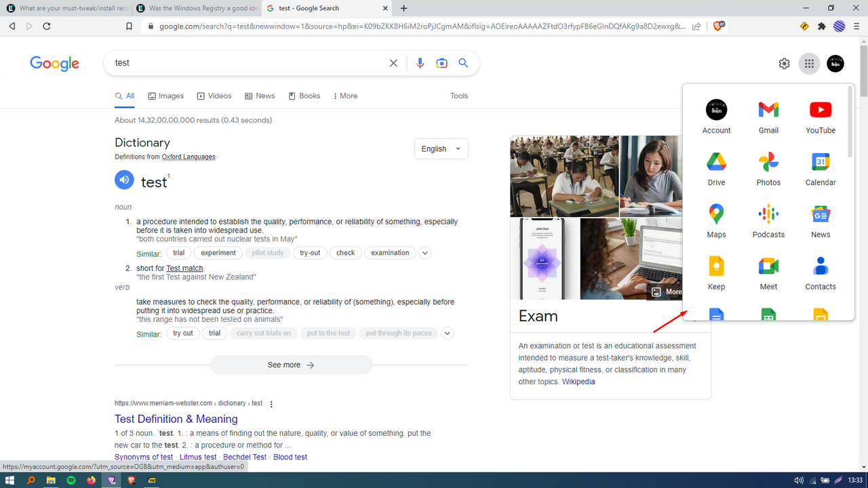Open Account in the apps panel

[x=716, y=117]
